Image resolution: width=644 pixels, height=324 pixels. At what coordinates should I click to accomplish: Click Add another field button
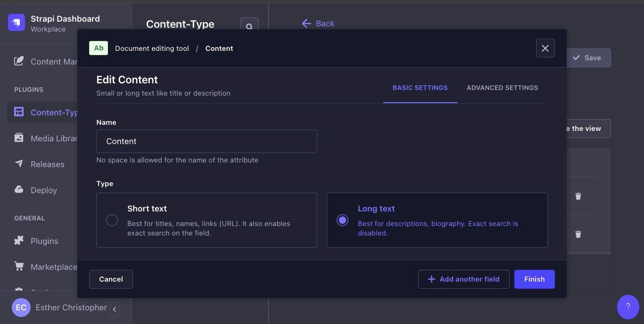(463, 279)
